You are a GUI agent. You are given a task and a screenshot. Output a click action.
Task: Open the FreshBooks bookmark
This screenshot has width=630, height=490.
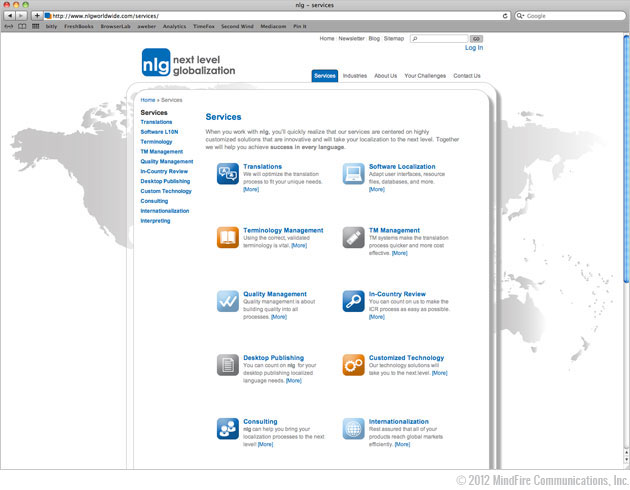(x=79, y=26)
